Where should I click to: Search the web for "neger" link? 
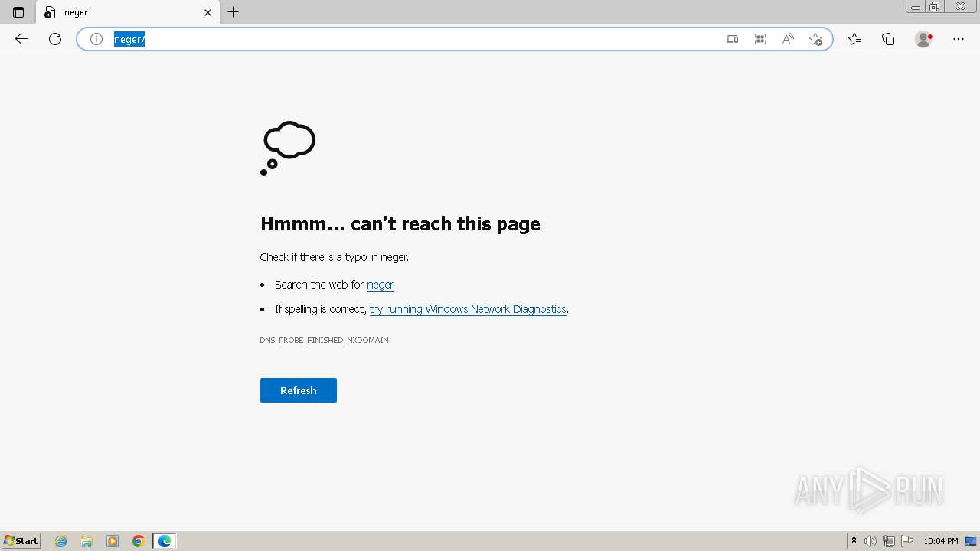point(381,285)
